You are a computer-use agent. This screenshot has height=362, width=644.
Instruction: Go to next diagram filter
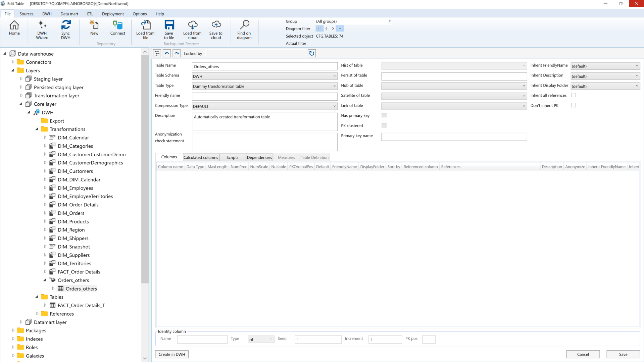pos(333,29)
